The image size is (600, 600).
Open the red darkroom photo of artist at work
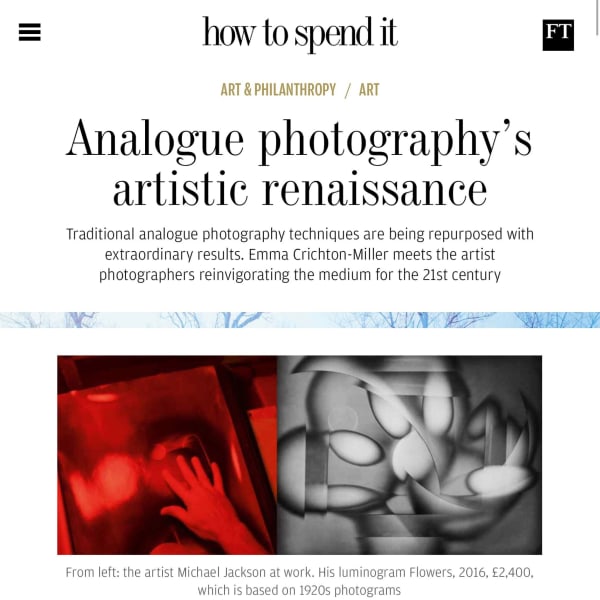coord(167,455)
